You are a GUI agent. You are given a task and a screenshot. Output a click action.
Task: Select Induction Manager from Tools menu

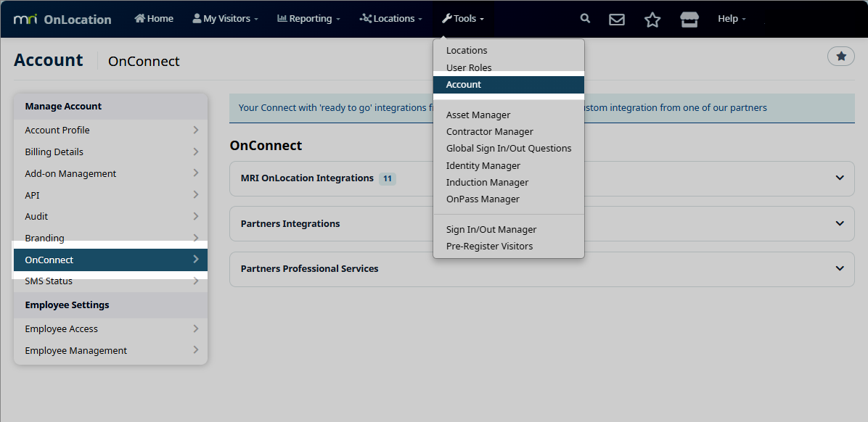point(487,182)
